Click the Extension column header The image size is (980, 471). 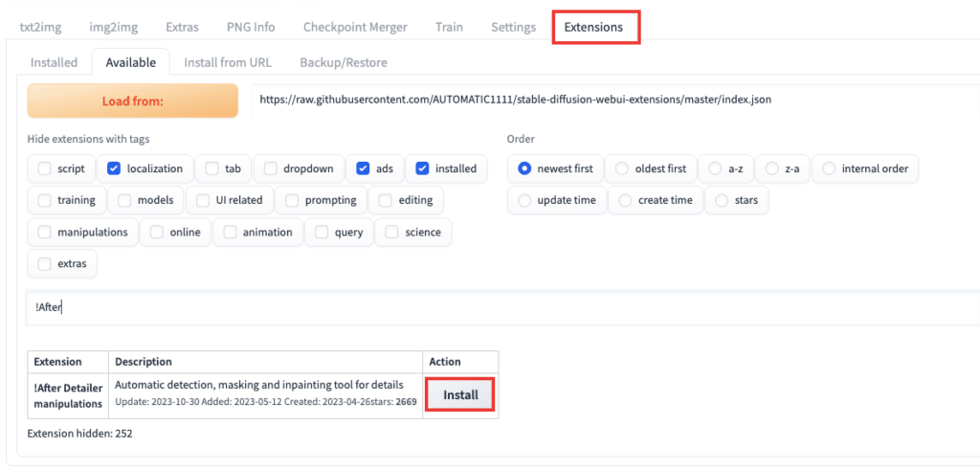point(57,362)
